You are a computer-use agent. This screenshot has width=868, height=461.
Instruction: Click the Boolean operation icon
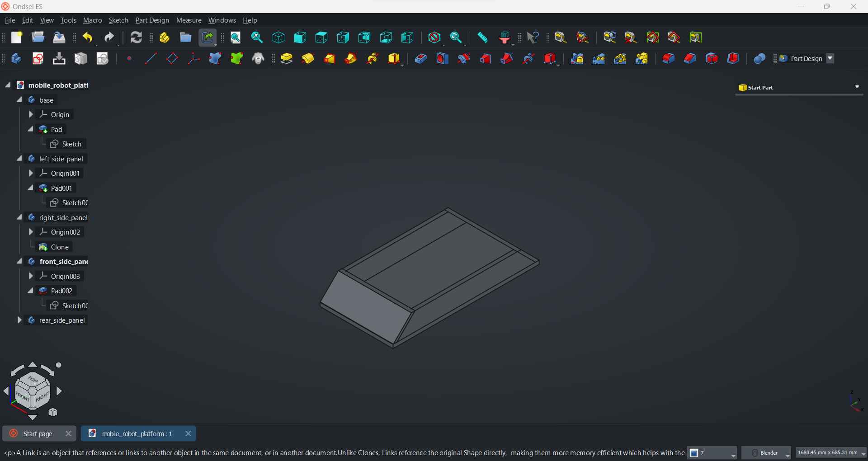coord(760,59)
